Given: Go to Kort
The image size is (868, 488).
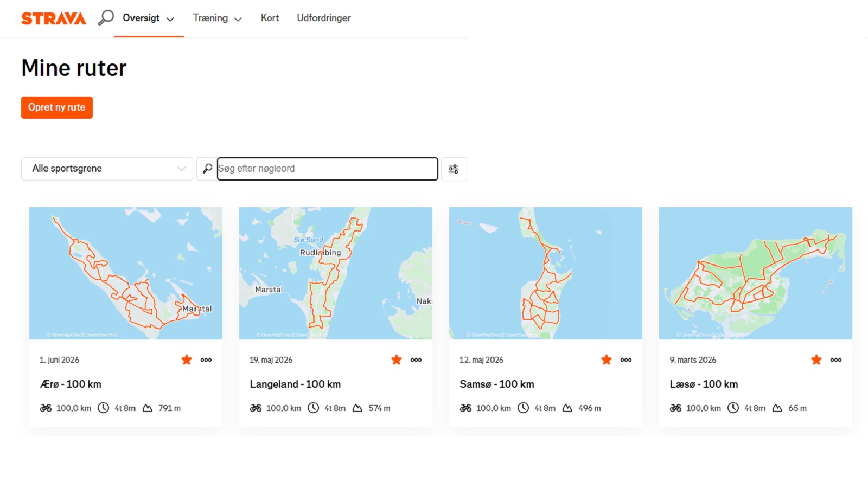Looking at the screenshot, I should [x=270, y=18].
